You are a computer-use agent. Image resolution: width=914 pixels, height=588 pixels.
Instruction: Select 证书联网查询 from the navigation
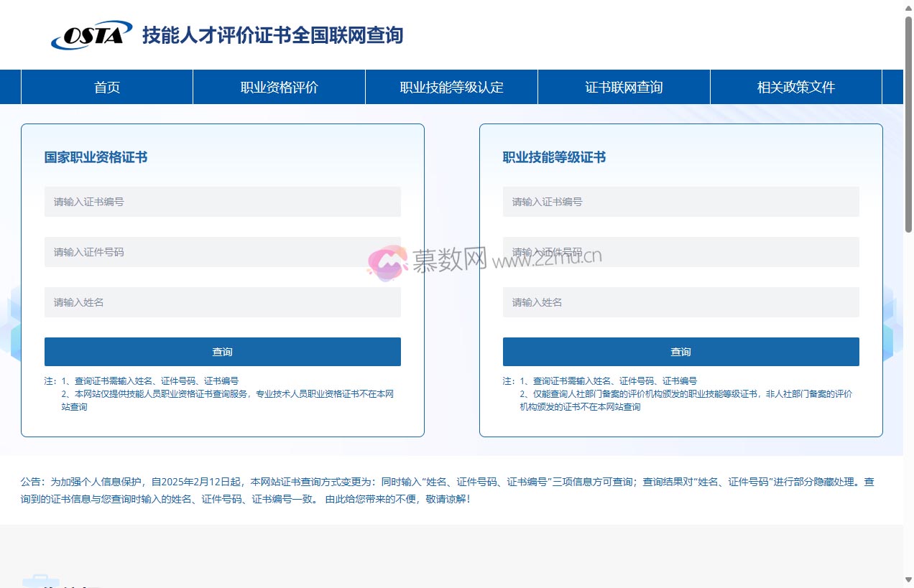(x=623, y=87)
